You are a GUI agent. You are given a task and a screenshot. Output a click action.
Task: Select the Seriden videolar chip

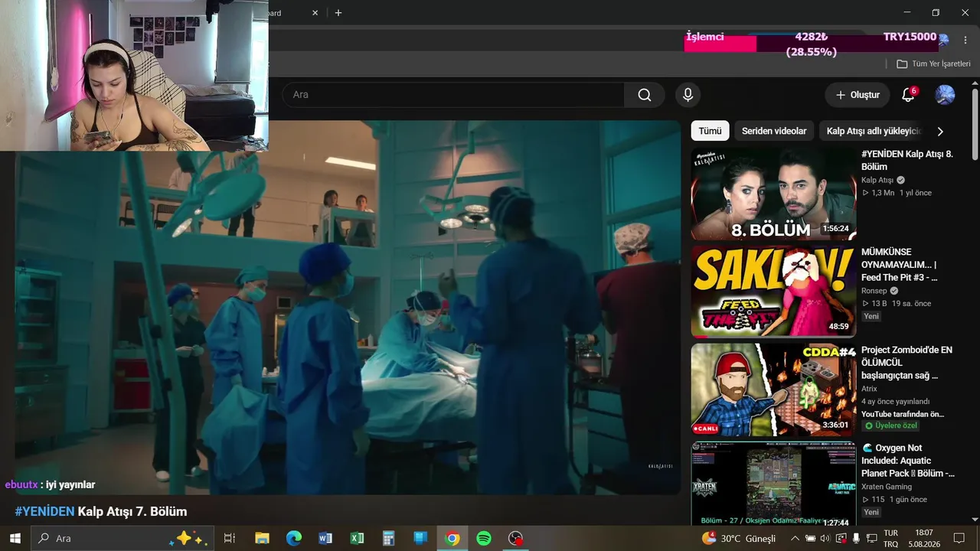click(774, 131)
